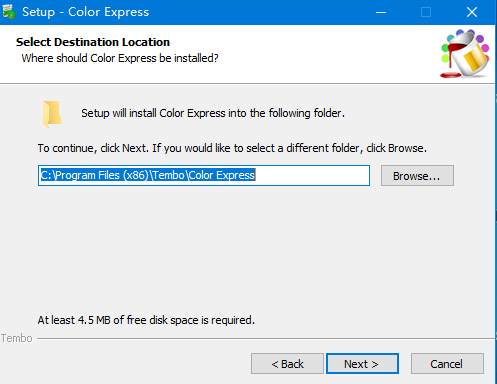Go back with the < Back button
The width and height of the screenshot is (497, 384).
click(287, 363)
